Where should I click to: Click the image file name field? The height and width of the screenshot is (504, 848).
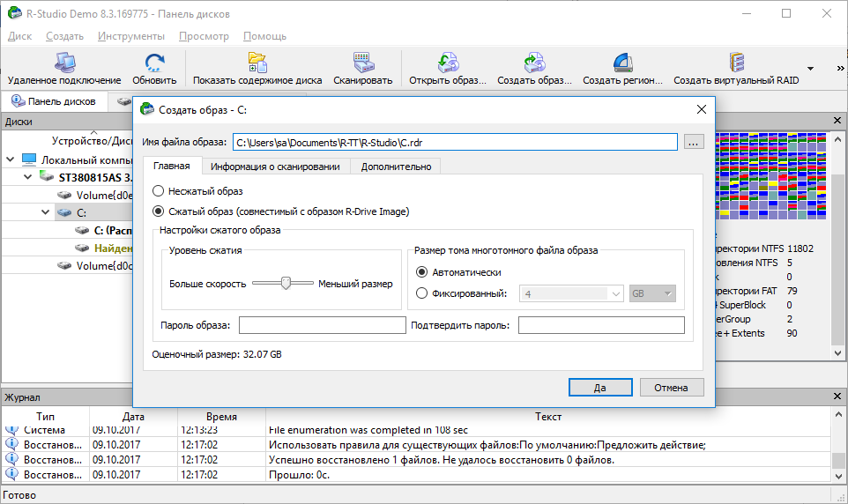pyautogui.click(x=455, y=142)
